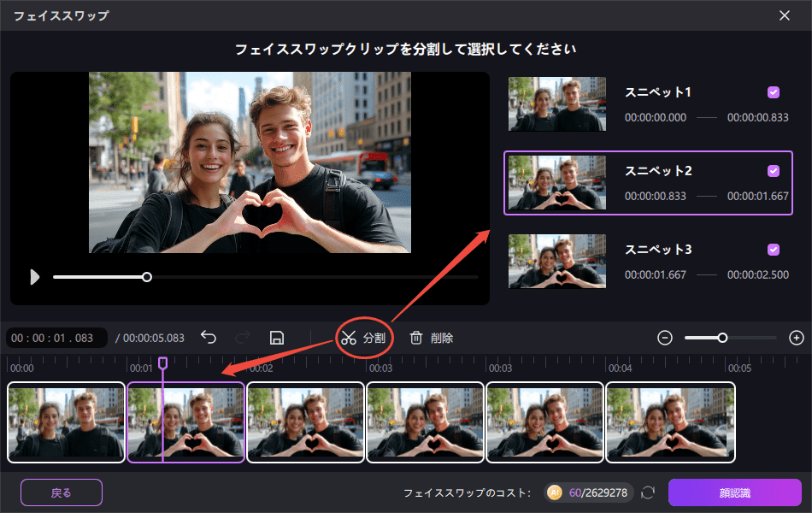
Task: Select the スニペット1 thumbnail
Action: coord(557,104)
